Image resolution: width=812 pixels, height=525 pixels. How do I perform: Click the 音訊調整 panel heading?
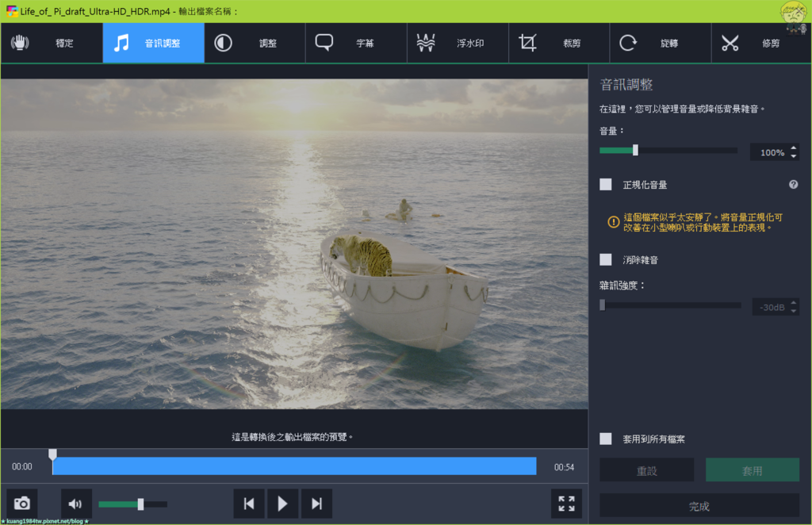point(626,84)
